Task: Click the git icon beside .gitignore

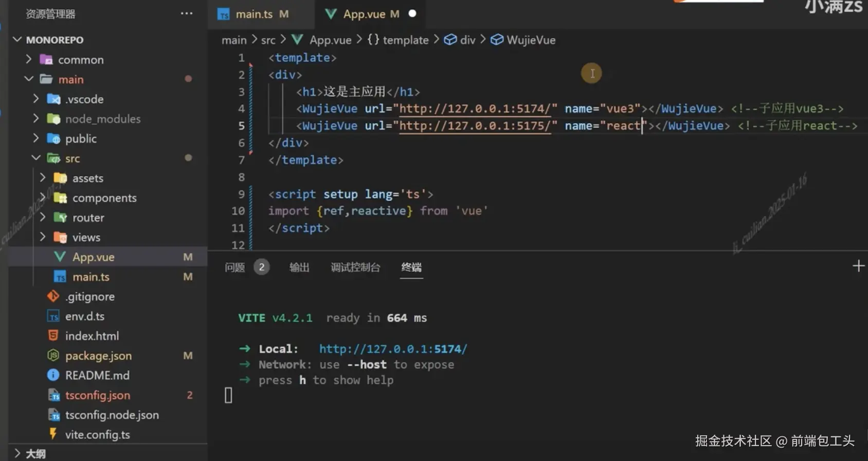Action: [53, 296]
